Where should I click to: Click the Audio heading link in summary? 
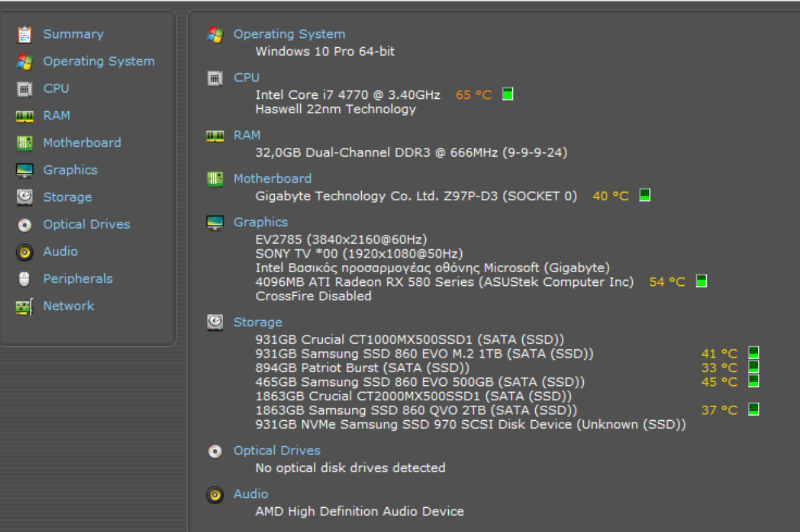(x=251, y=494)
